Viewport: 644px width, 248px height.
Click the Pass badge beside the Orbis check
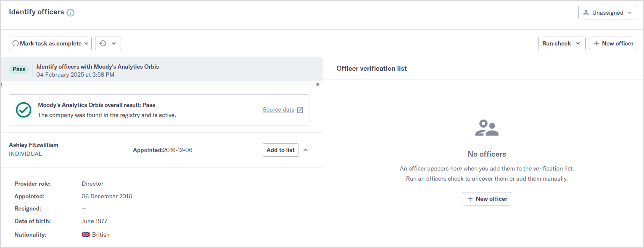(19, 69)
